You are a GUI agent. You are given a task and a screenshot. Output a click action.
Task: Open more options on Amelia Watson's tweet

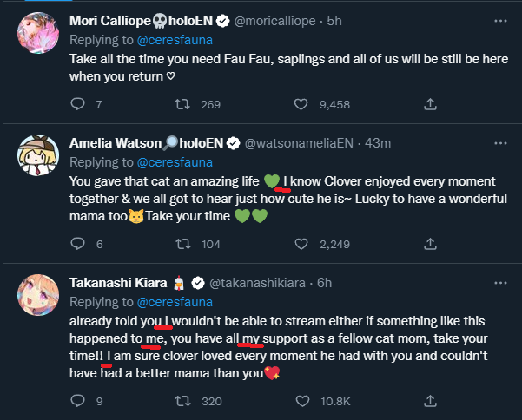(x=499, y=142)
